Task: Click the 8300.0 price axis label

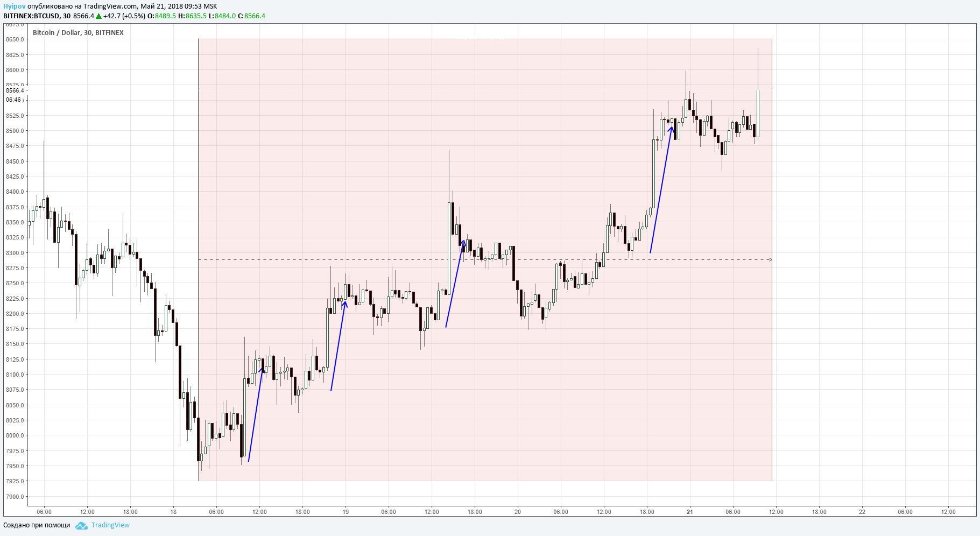Action: coord(15,253)
